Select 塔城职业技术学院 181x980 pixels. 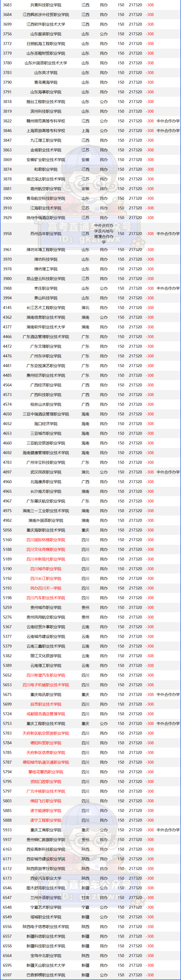coord(46,917)
